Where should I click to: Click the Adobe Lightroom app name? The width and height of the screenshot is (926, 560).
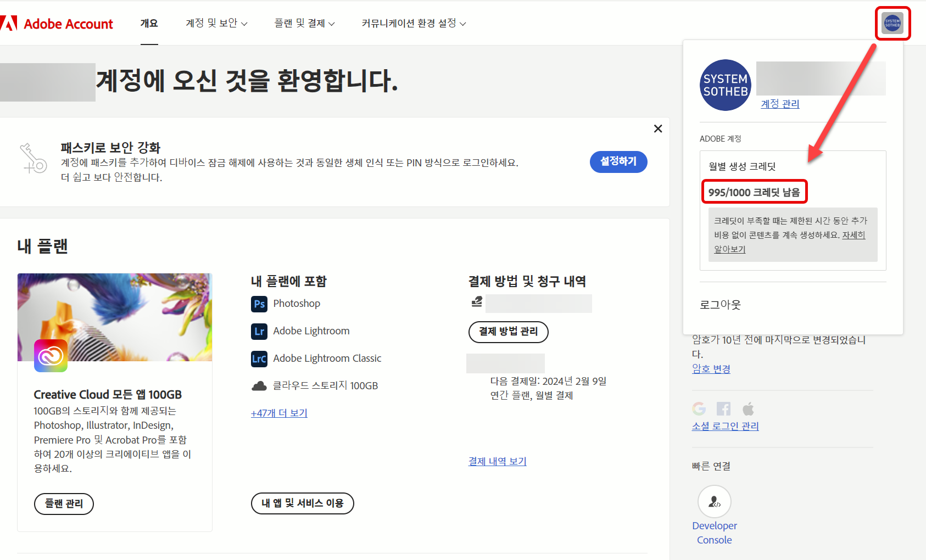point(311,331)
